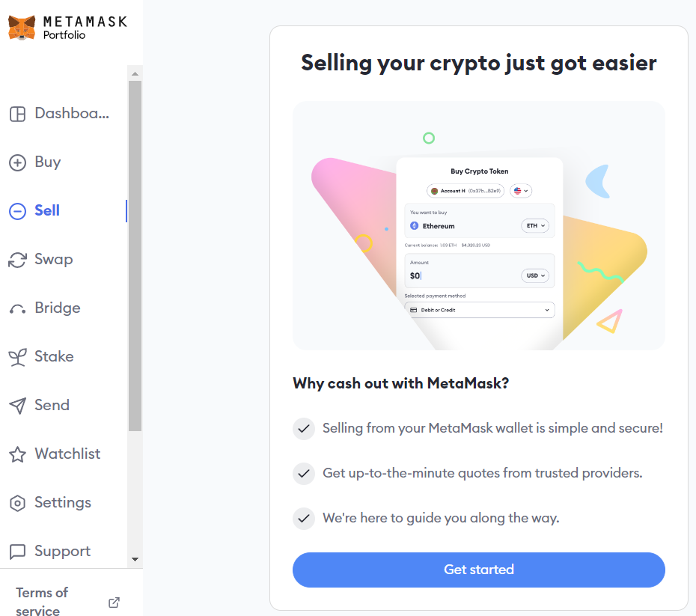Expand the ETH token dropdown

point(535,226)
